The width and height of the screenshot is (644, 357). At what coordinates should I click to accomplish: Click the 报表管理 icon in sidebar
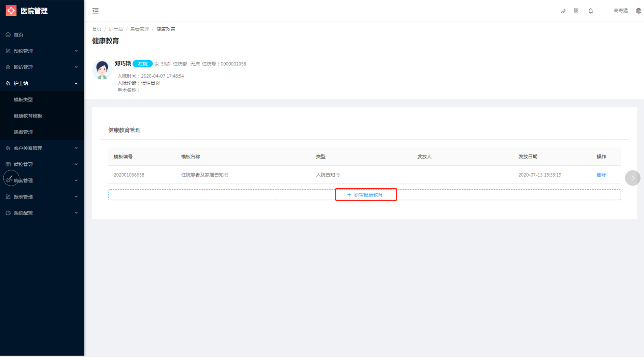coord(8,197)
